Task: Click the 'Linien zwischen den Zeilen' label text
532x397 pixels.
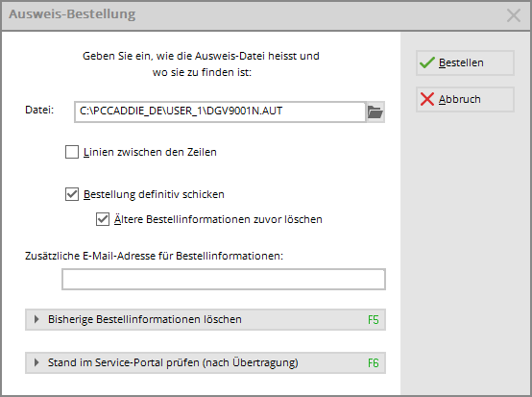Action: (x=150, y=152)
